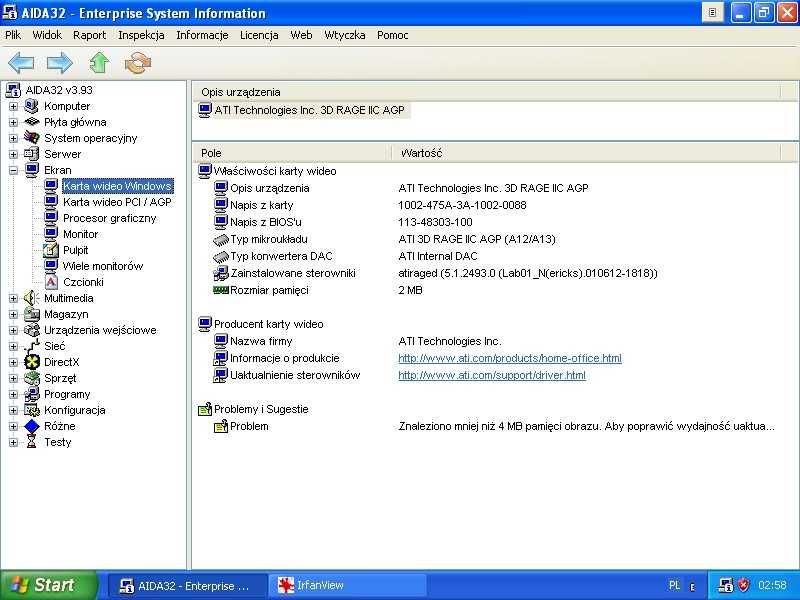Go up one level with green arrow

[x=99, y=63]
